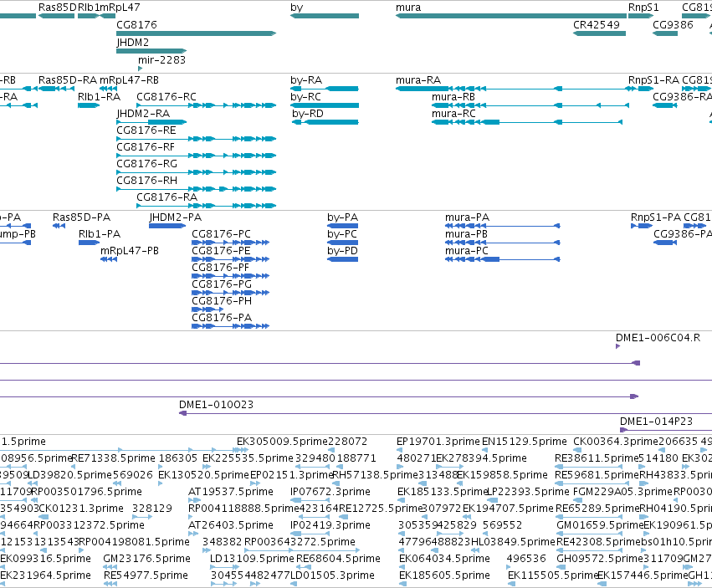Select the by-PA protein bar

[343, 226]
